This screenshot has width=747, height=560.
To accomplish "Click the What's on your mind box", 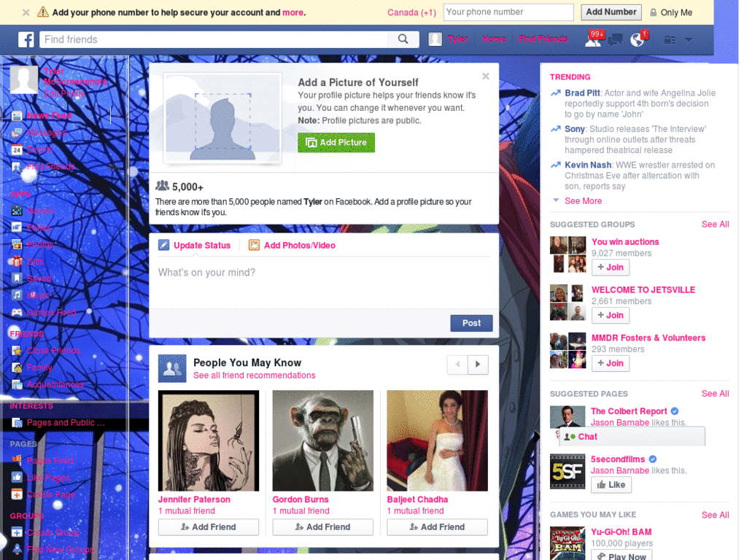I will point(323,282).
